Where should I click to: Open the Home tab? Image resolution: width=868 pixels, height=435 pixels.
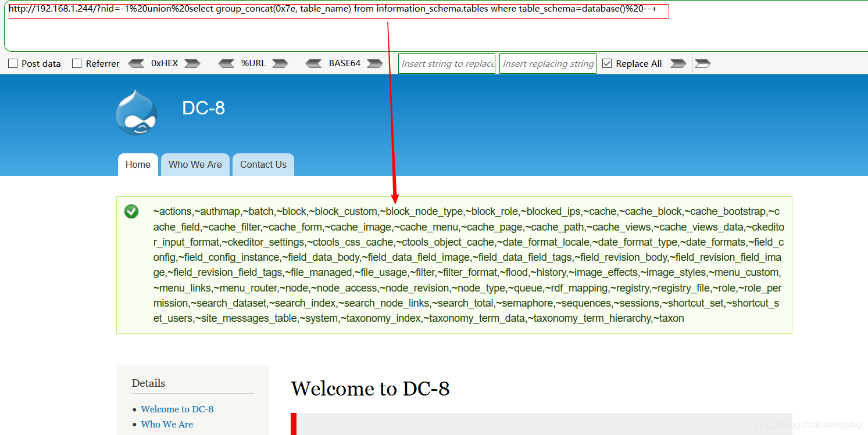[138, 164]
